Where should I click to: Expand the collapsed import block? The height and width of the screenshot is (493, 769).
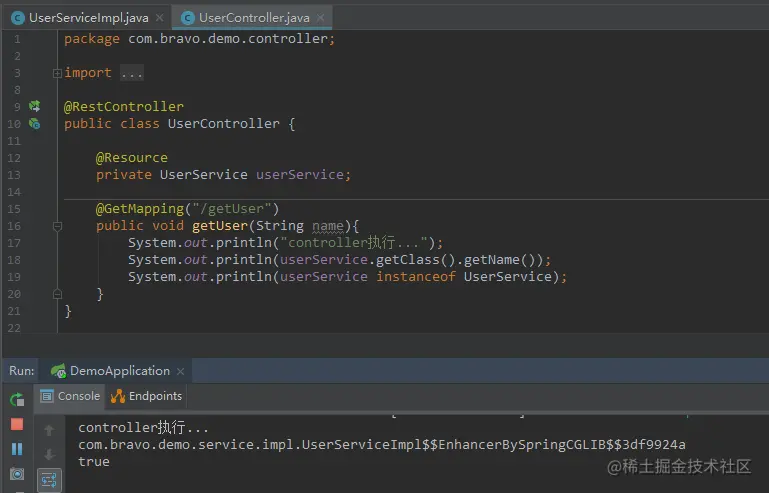[57, 73]
